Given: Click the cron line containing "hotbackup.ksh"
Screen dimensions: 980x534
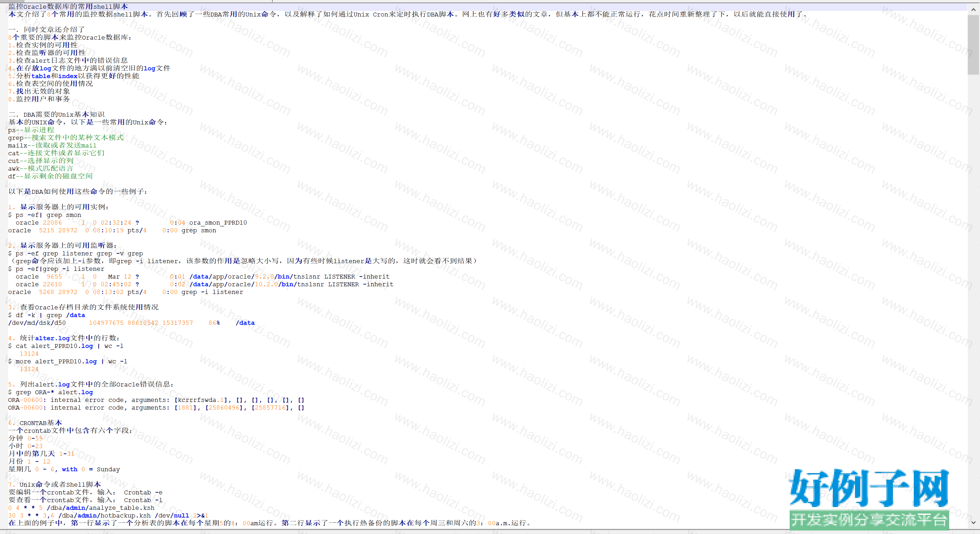Looking at the screenshot, I should point(108,515).
